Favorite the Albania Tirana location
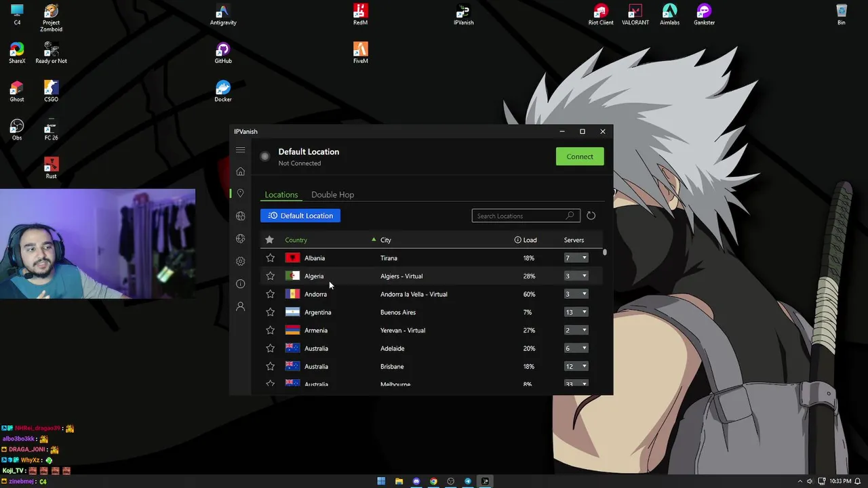868x488 pixels. [270, 258]
